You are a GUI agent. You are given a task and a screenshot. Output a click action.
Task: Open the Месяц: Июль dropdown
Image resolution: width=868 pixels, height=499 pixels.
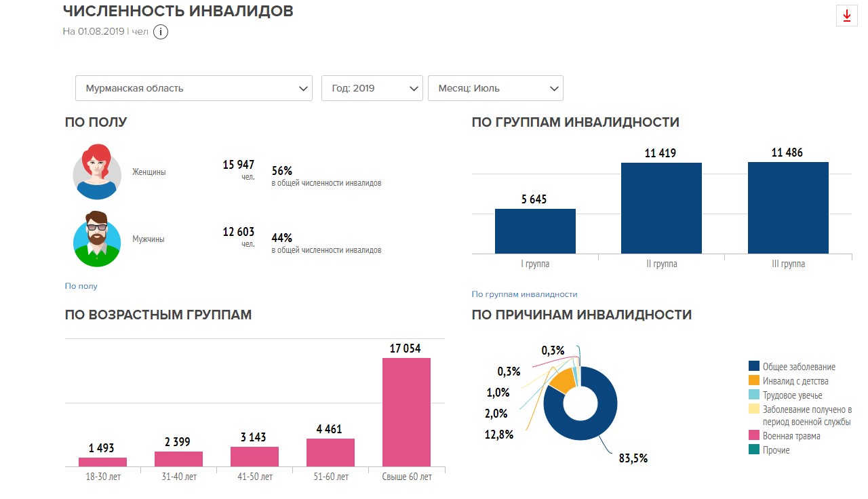pyautogui.click(x=495, y=87)
